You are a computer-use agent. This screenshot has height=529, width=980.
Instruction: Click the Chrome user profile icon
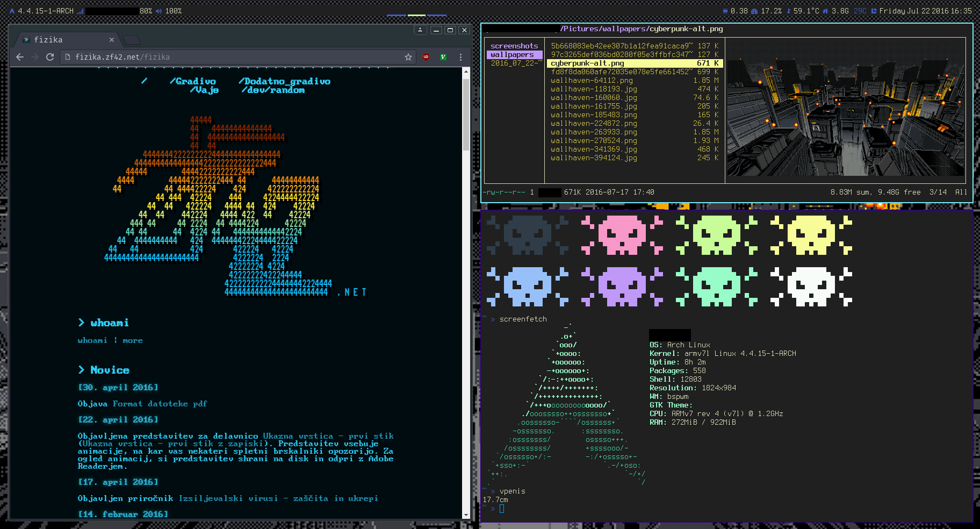[x=420, y=30]
